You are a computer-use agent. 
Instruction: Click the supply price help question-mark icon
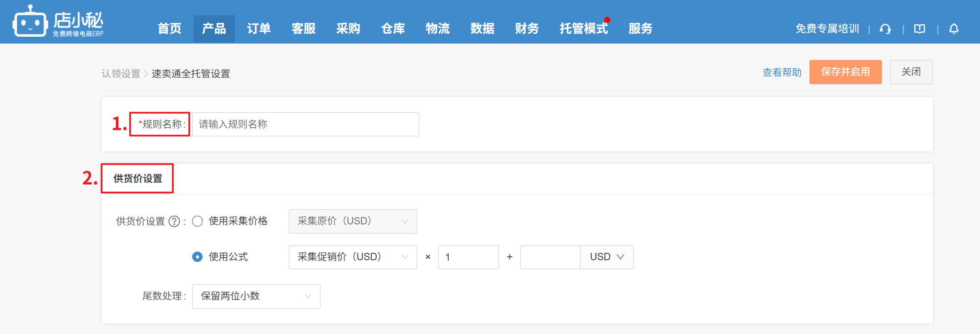point(174,221)
